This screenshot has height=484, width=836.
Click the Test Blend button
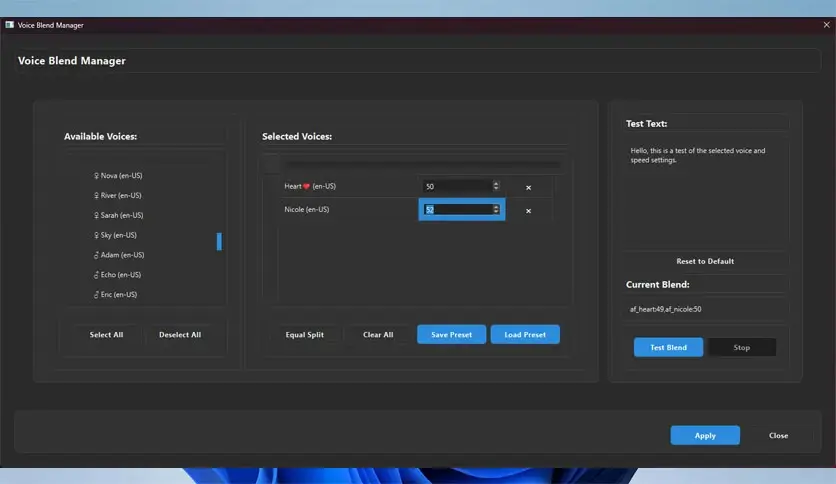pyautogui.click(x=668, y=347)
